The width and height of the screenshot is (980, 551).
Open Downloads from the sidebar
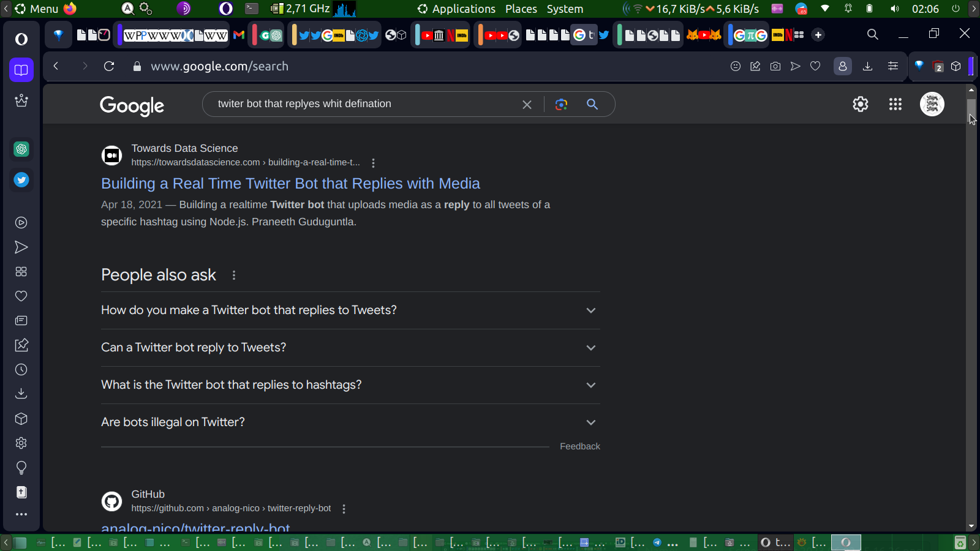point(21,394)
